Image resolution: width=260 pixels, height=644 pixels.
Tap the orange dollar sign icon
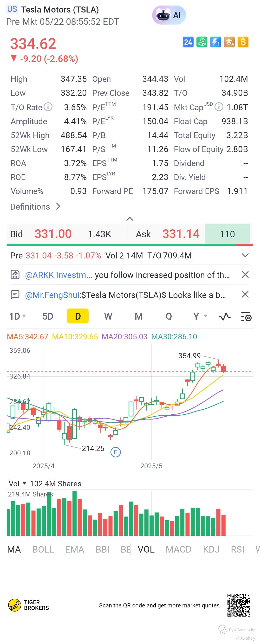pyautogui.click(x=243, y=42)
